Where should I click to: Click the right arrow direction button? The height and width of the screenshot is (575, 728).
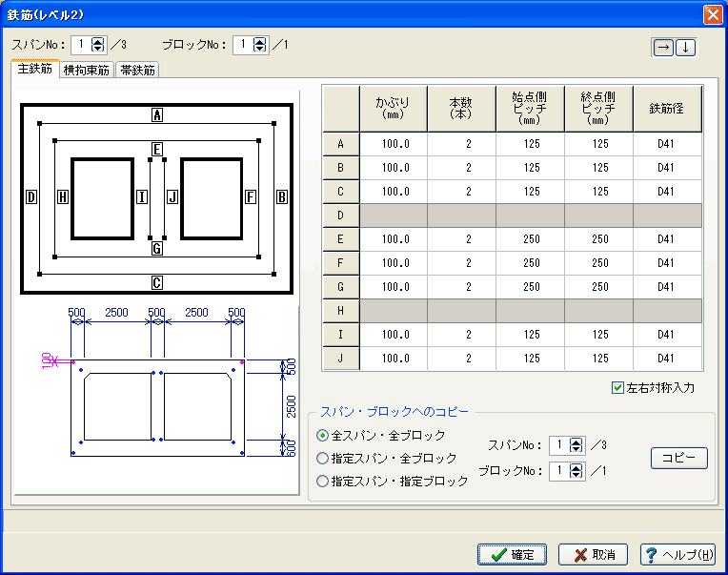click(663, 48)
